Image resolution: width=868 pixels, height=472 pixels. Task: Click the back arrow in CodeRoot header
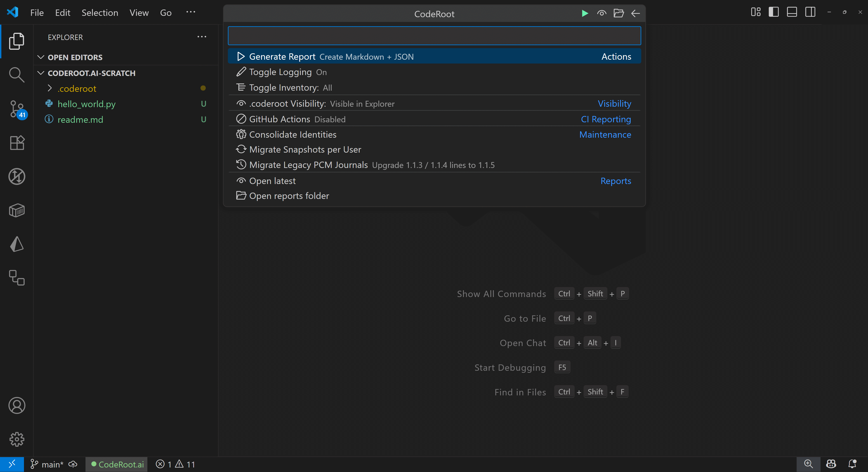tap(635, 14)
